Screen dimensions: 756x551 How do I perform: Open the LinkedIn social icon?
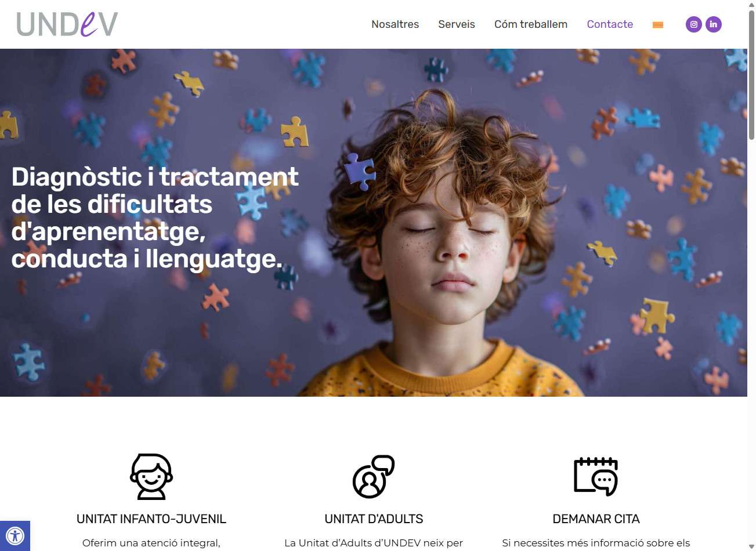point(714,24)
